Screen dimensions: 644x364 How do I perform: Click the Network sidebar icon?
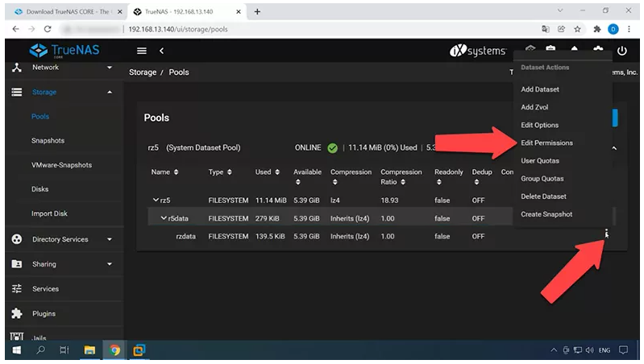click(17, 68)
